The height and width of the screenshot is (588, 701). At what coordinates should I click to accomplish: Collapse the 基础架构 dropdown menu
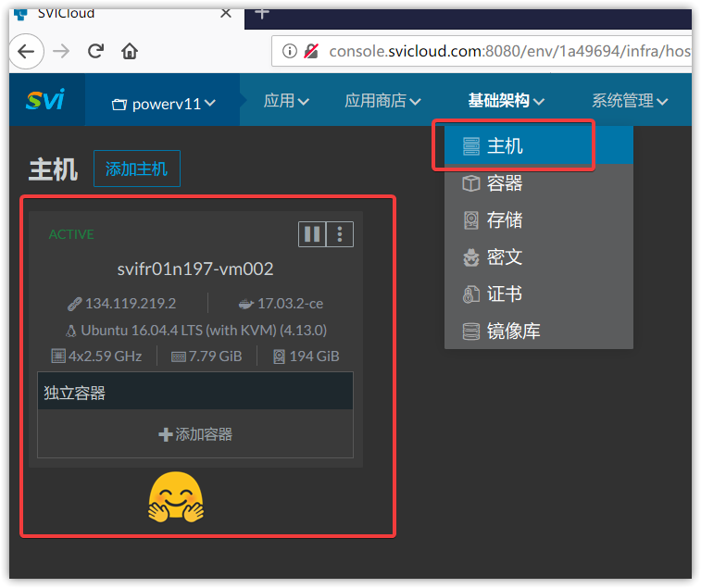coord(507,101)
